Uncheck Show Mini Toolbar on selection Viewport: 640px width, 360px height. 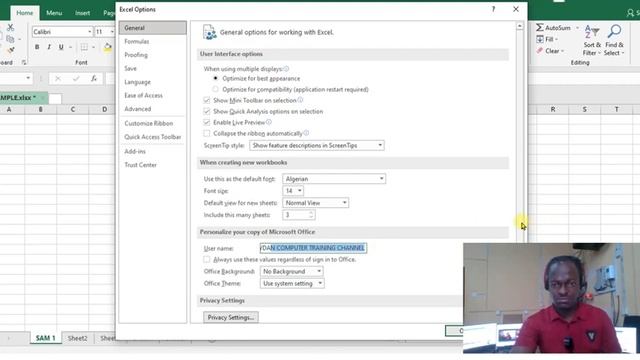pyautogui.click(x=207, y=100)
